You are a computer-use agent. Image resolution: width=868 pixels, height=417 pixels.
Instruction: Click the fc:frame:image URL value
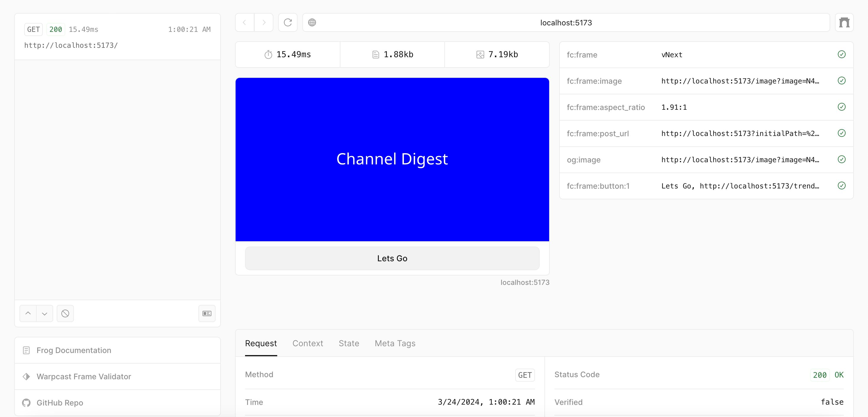(x=740, y=81)
